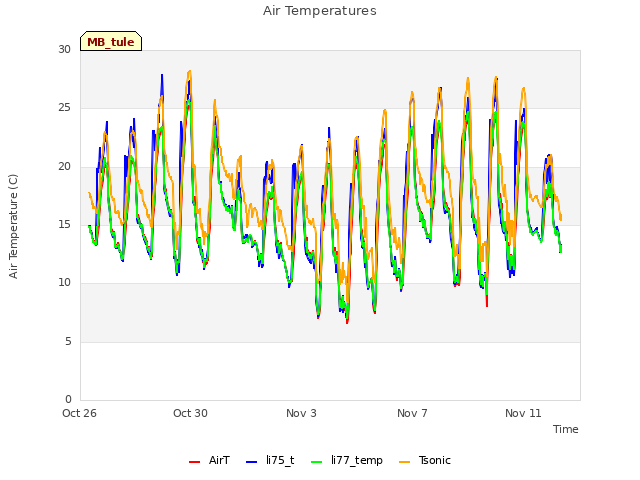Image resolution: width=640 pixels, height=480 pixels.
Task: Click the blue li75_t legend swatch
Action: [x=251, y=462]
